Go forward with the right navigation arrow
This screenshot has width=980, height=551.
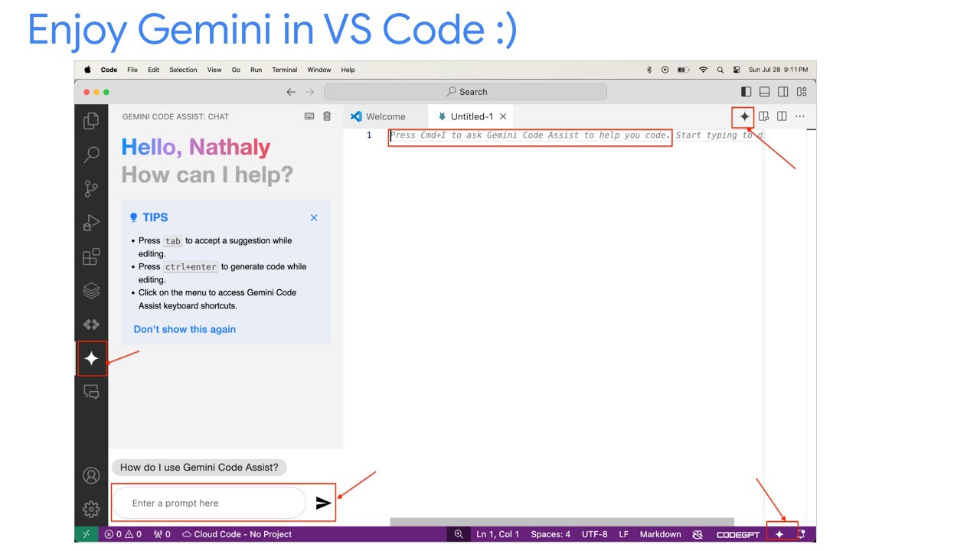pos(309,92)
